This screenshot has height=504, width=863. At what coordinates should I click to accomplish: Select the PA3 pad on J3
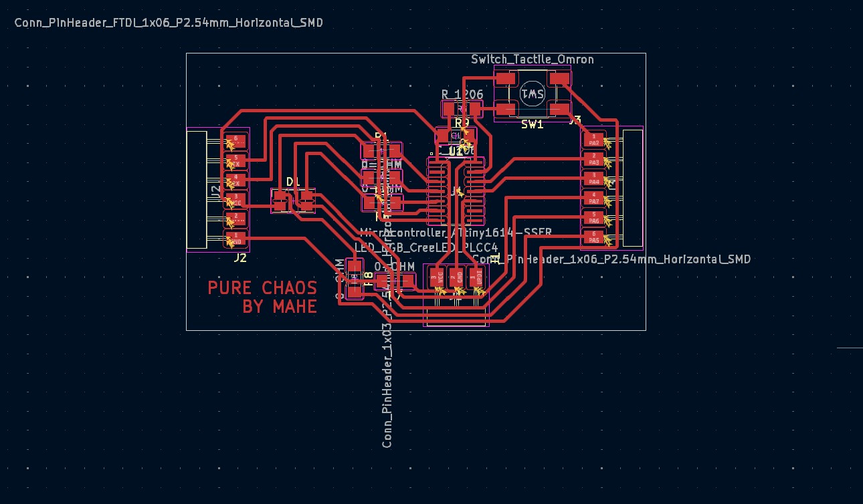[x=593, y=159]
